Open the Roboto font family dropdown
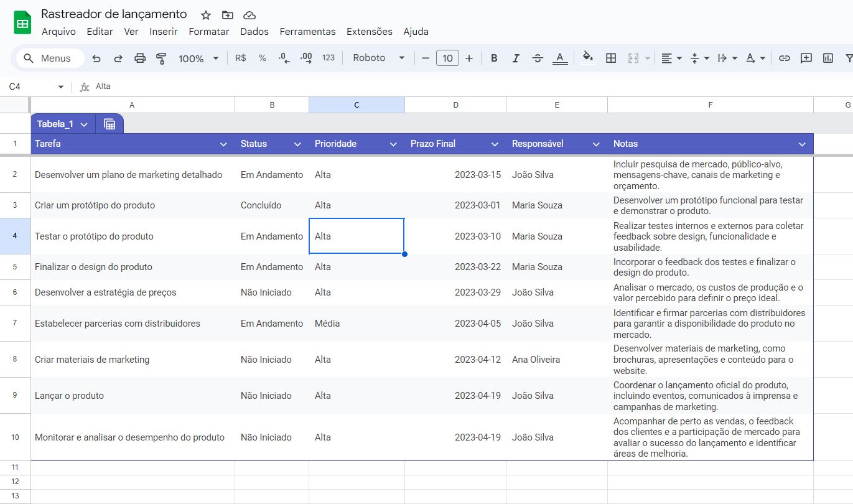This screenshot has width=853, height=504. [x=378, y=58]
